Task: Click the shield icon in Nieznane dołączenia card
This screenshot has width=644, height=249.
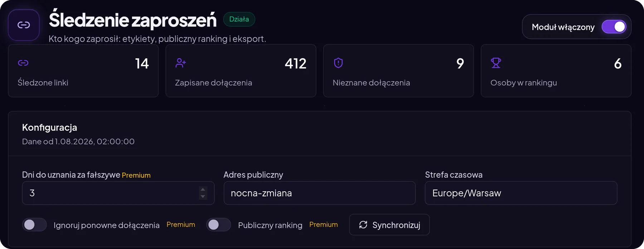Action: [x=338, y=63]
